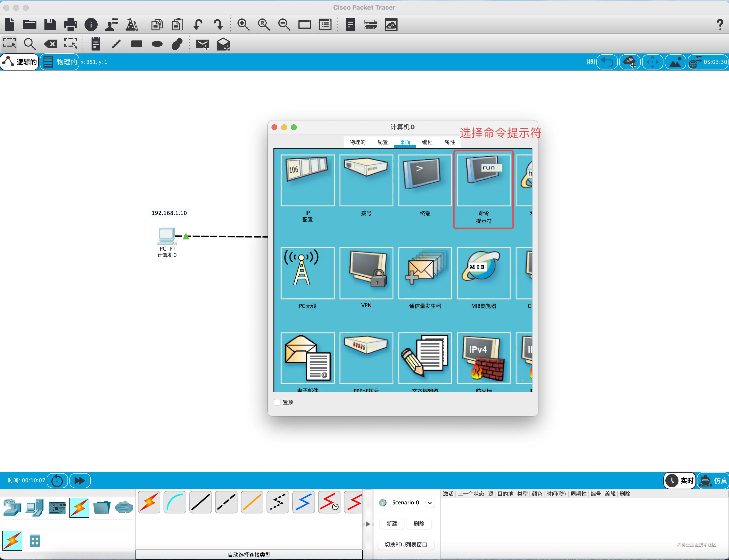The image size is (729, 560).
Task: Open the 属性 tab
Action: (449, 142)
